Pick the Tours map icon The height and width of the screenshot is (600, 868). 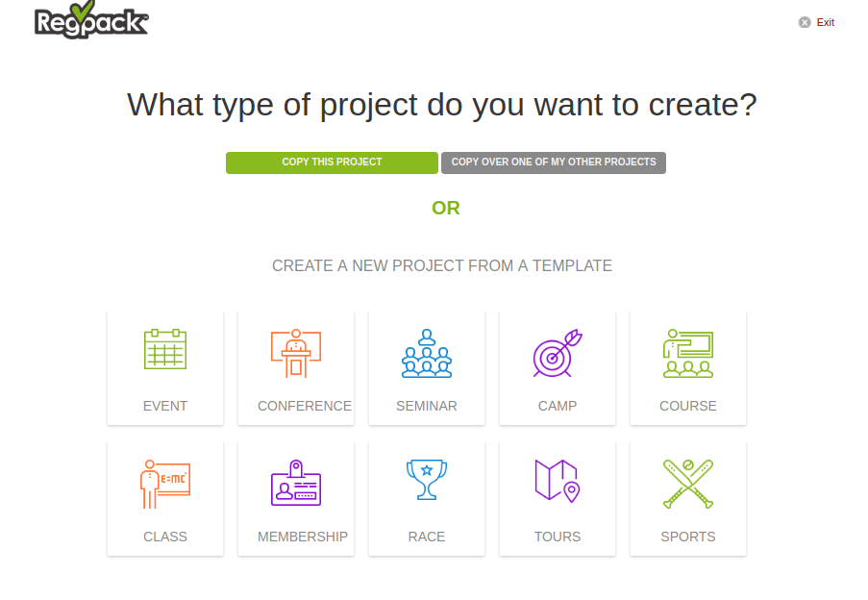[557, 480]
